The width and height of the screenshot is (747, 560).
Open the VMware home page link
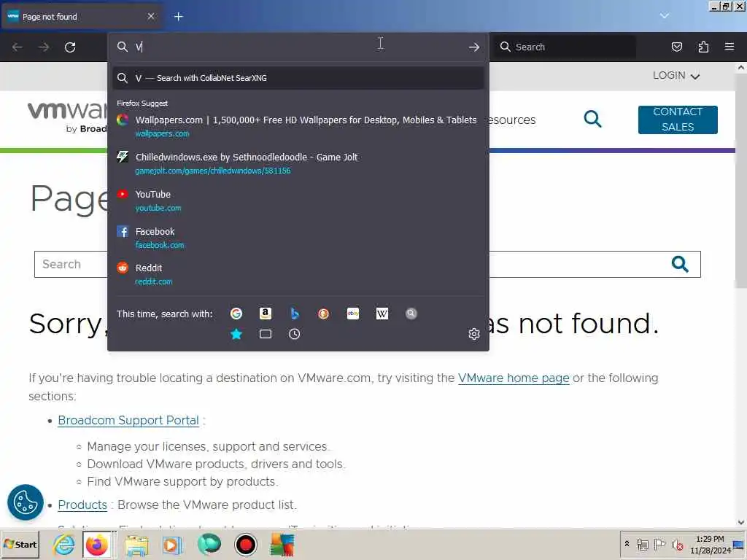(514, 378)
